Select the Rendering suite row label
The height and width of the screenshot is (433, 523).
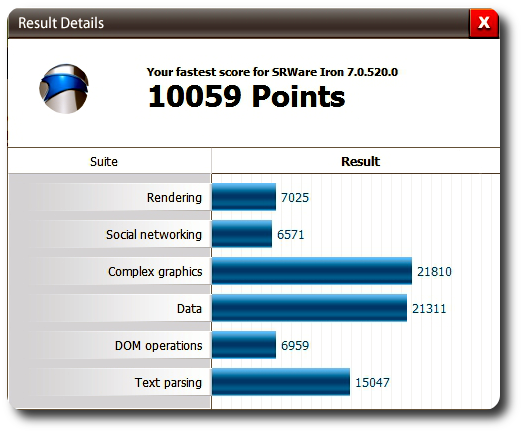pos(174,197)
